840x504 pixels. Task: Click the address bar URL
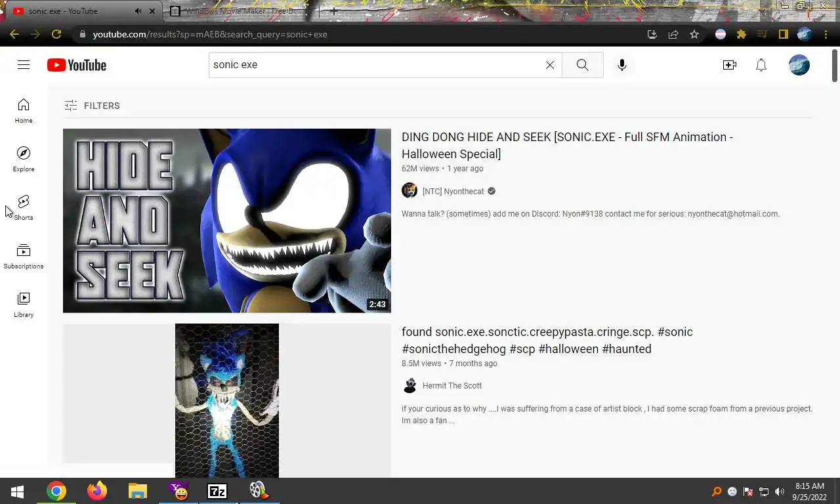pos(210,34)
